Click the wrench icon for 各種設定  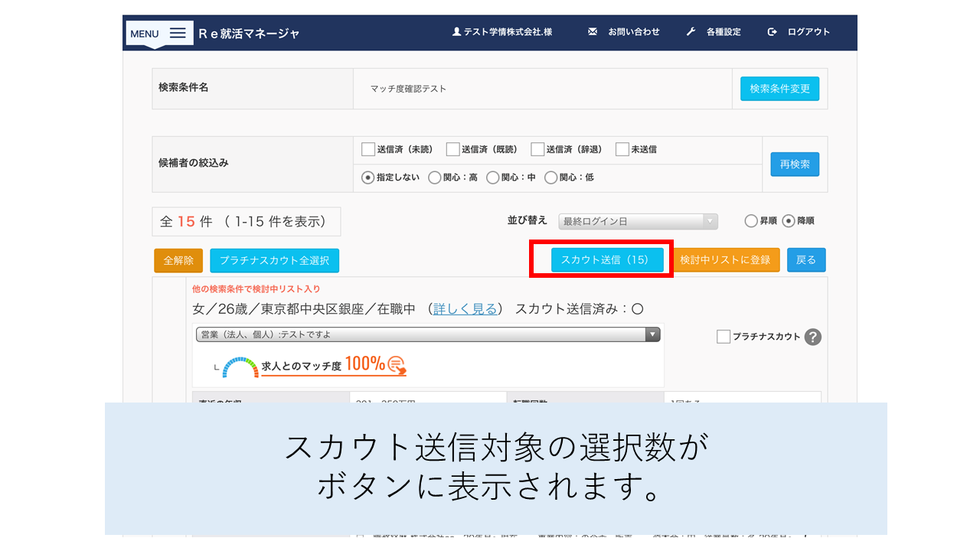coord(691,32)
